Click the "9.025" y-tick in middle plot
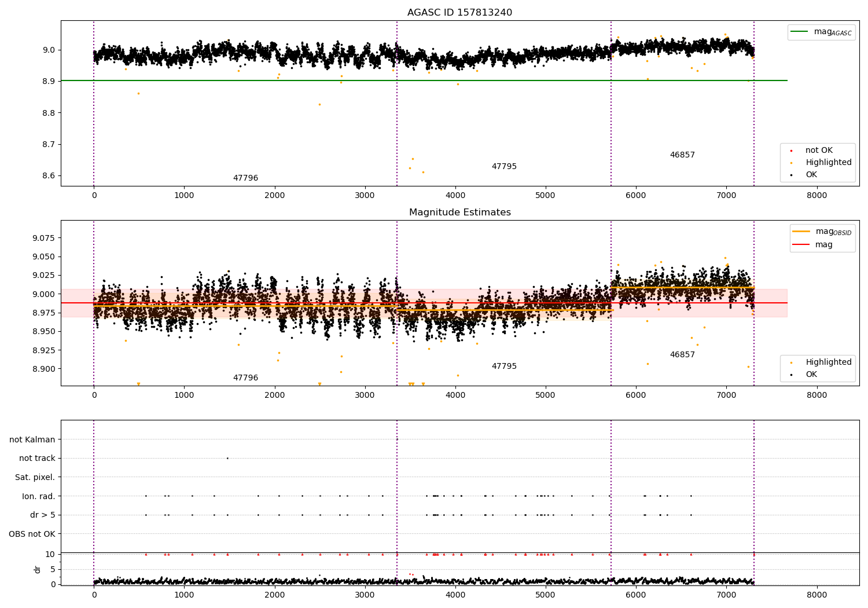 pyautogui.click(x=44, y=276)
